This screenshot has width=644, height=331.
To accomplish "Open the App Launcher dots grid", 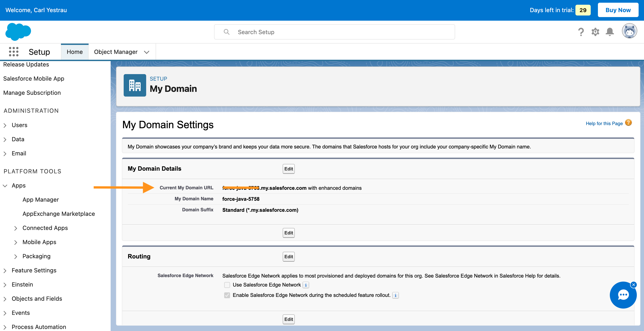I will pos(14,52).
